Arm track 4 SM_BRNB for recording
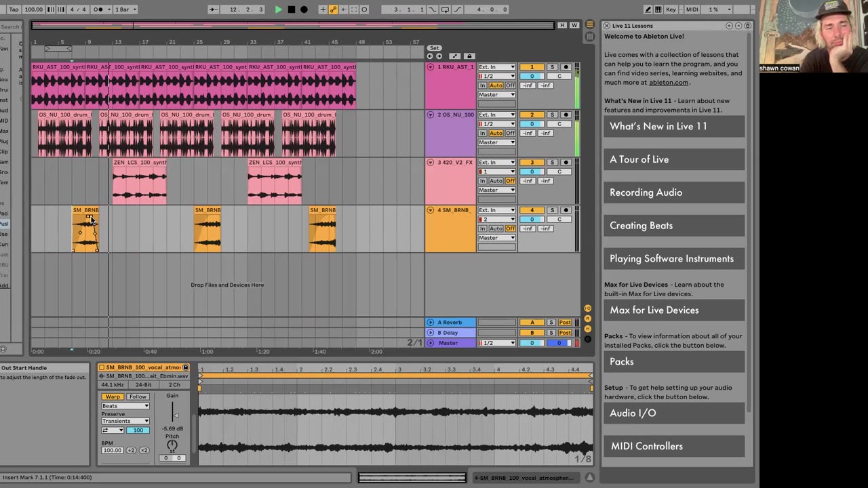The height and width of the screenshot is (488, 868). click(566, 210)
